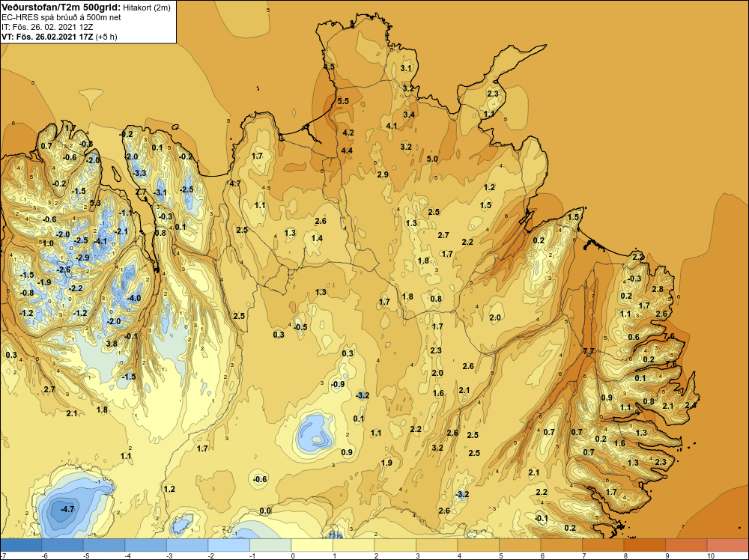This screenshot has width=749, height=560.
Task: Click the 4.4 temperature value
Action: click(x=347, y=151)
